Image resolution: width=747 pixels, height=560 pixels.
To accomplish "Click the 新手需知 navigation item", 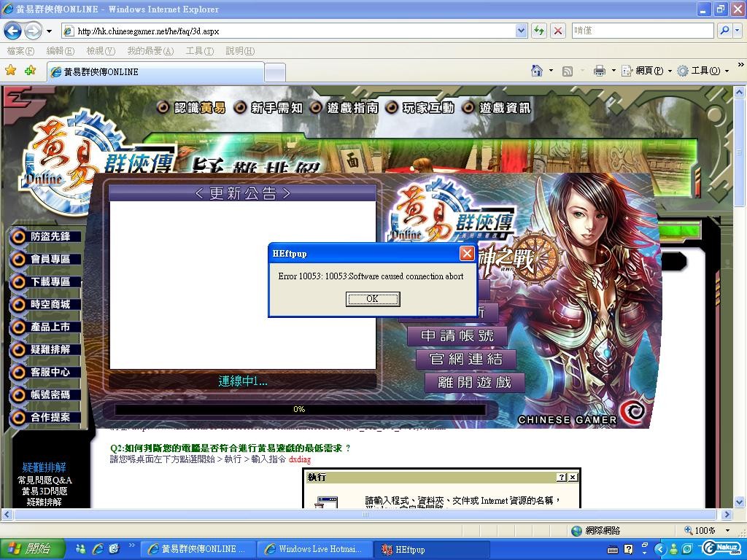I will (268, 108).
